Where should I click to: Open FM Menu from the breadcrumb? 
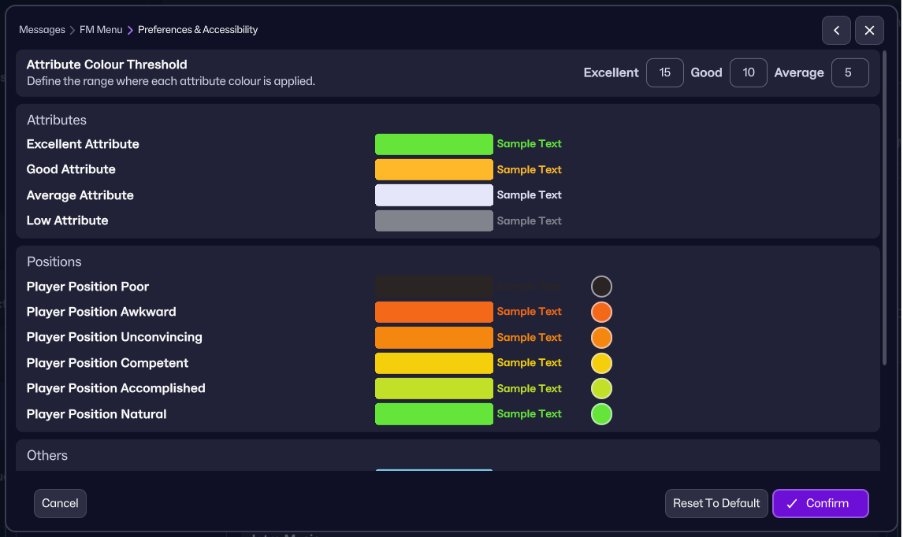(101, 30)
